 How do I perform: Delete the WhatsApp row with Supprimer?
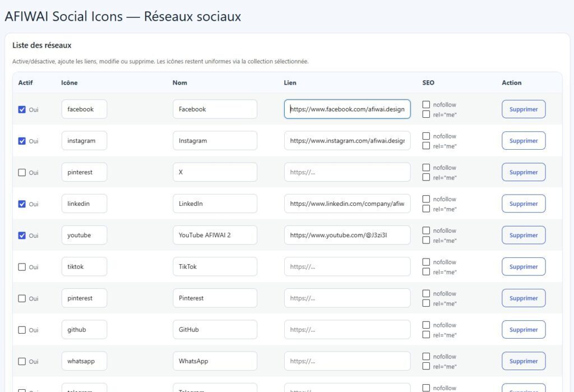(x=524, y=361)
